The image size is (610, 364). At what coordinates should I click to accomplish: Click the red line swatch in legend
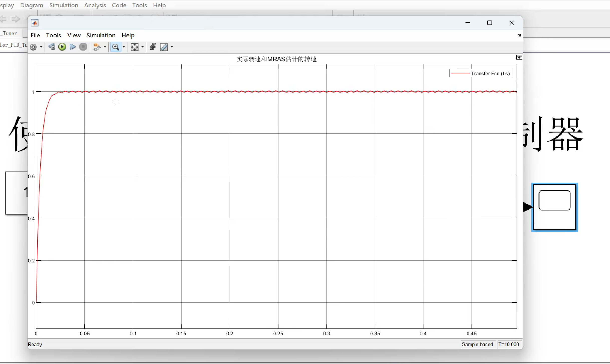pyautogui.click(x=460, y=73)
